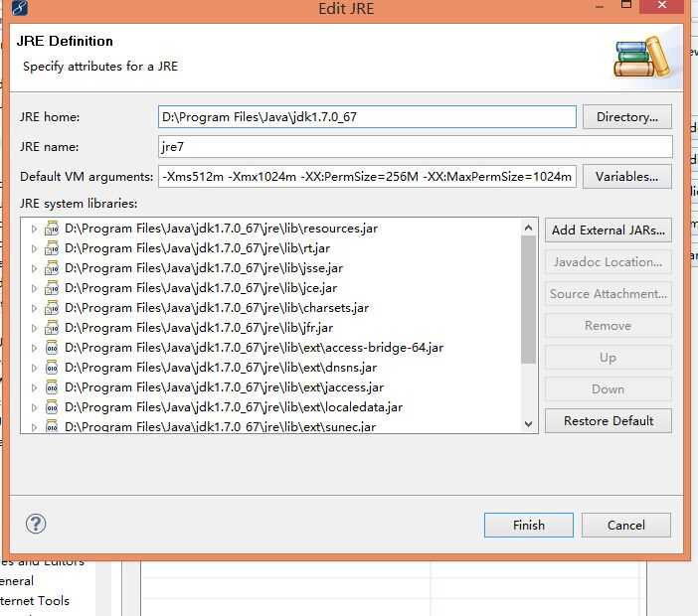Select the jre\lib\resources.jar row text
Viewport: 698px width, 616px height.
coord(222,229)
